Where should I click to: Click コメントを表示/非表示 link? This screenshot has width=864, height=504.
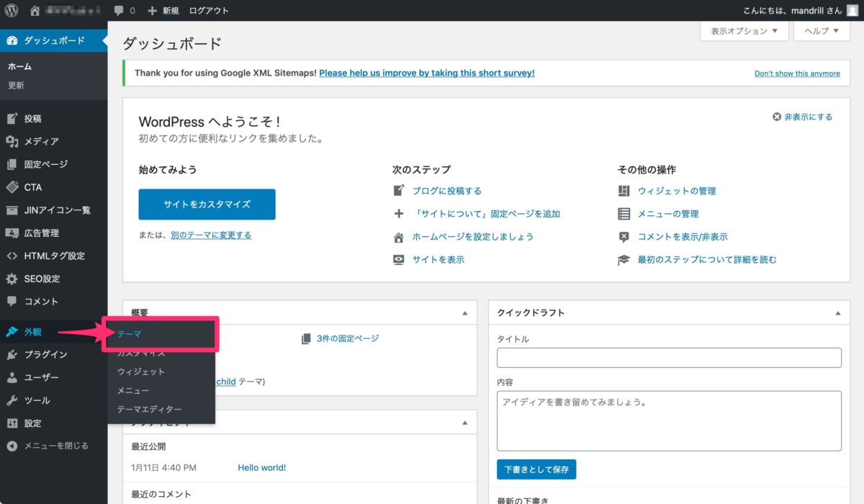coord(683,237)
